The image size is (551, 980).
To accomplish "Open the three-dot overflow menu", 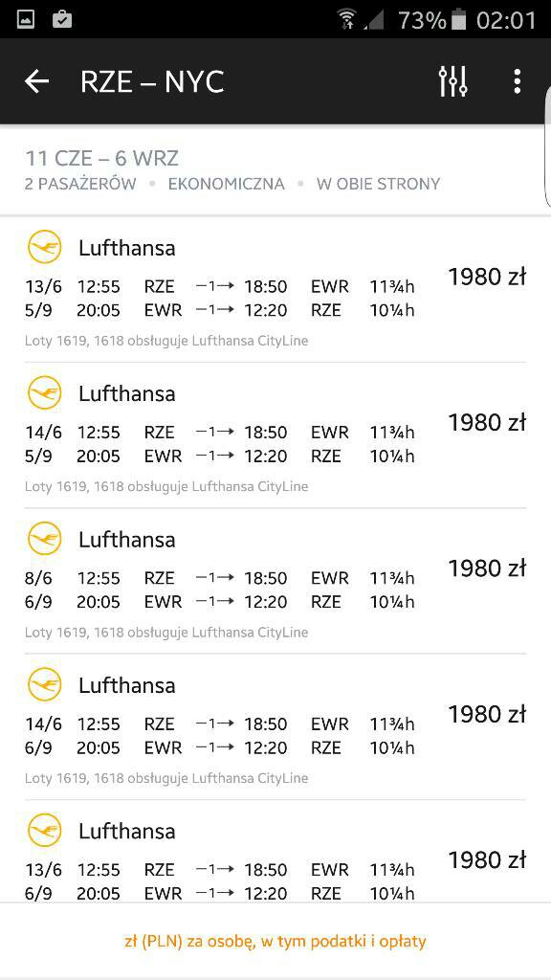I will 517,81.
